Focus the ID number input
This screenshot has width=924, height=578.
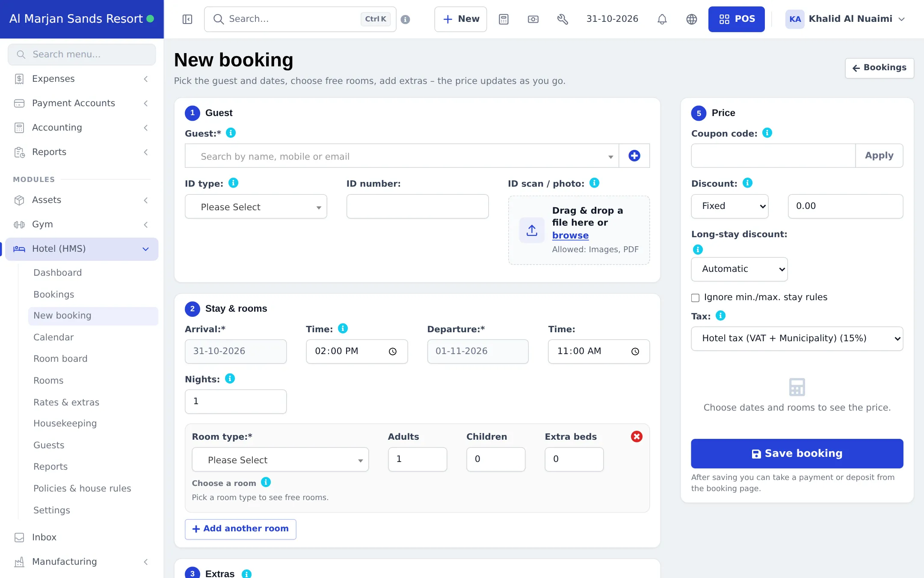click(x=417, y=206)
